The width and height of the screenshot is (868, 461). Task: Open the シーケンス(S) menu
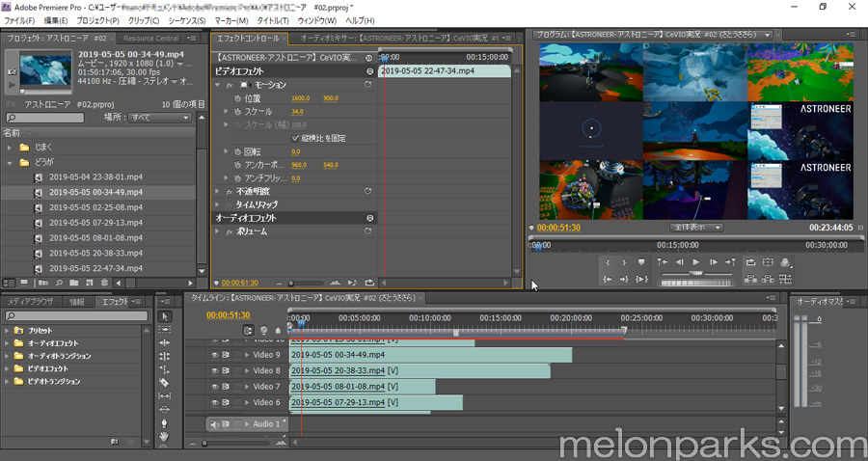click(x=186, y=20)
